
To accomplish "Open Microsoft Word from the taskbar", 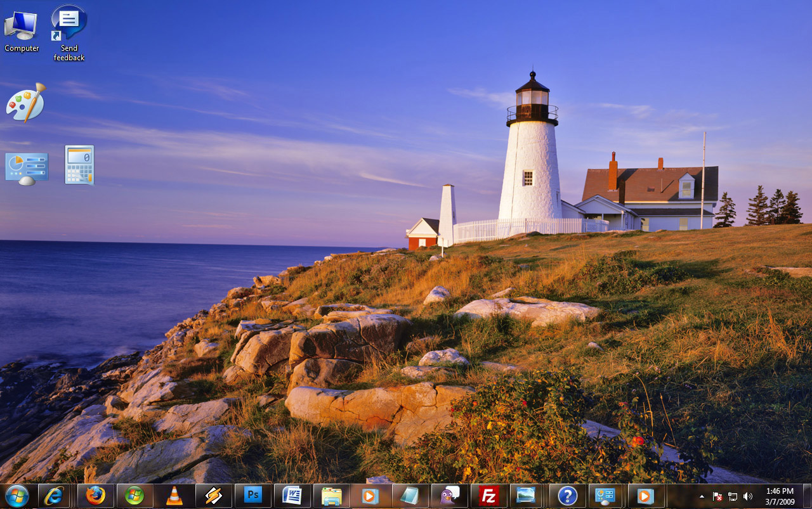I will pyautogui.click(x=292, y=495).
